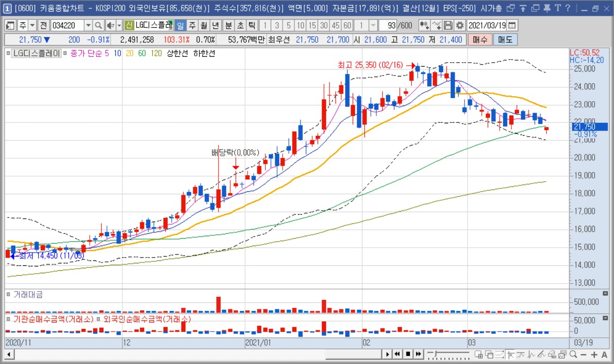Click the minus zoom-out icon
The image size is (614, 364).
(x=583, y=354)
